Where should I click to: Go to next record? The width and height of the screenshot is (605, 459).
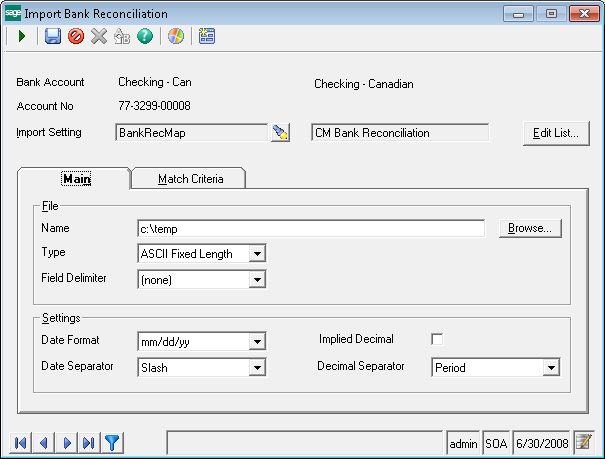pos(66,443)
